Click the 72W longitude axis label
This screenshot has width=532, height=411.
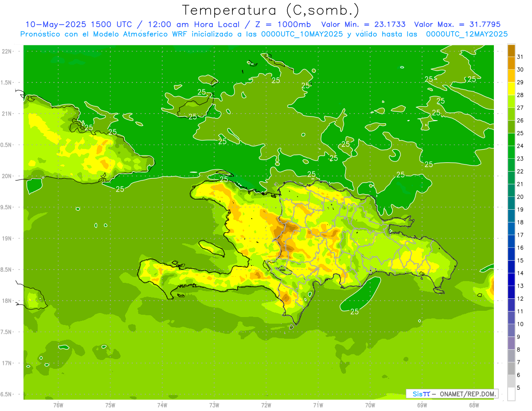click(x=266, y=405)
